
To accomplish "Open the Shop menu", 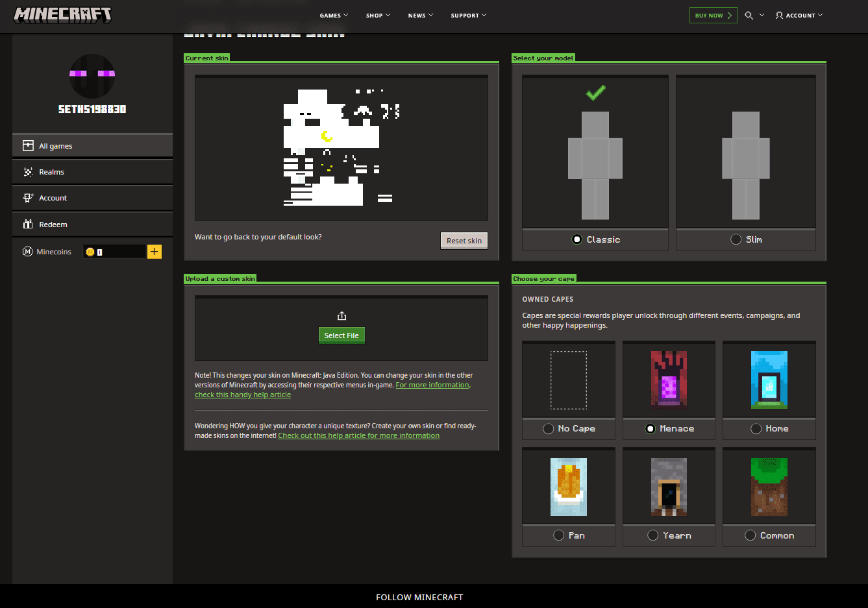I will [x=377, y=15].
